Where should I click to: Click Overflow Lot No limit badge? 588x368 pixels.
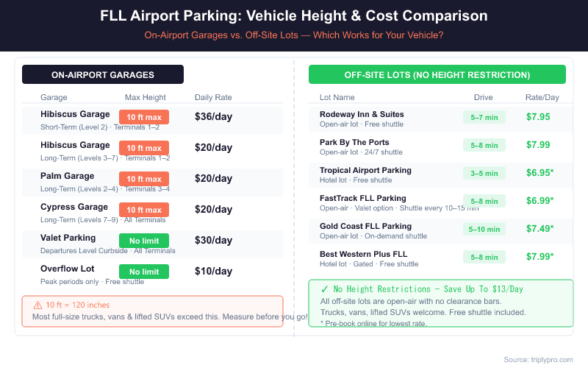(x=144, y=272)
